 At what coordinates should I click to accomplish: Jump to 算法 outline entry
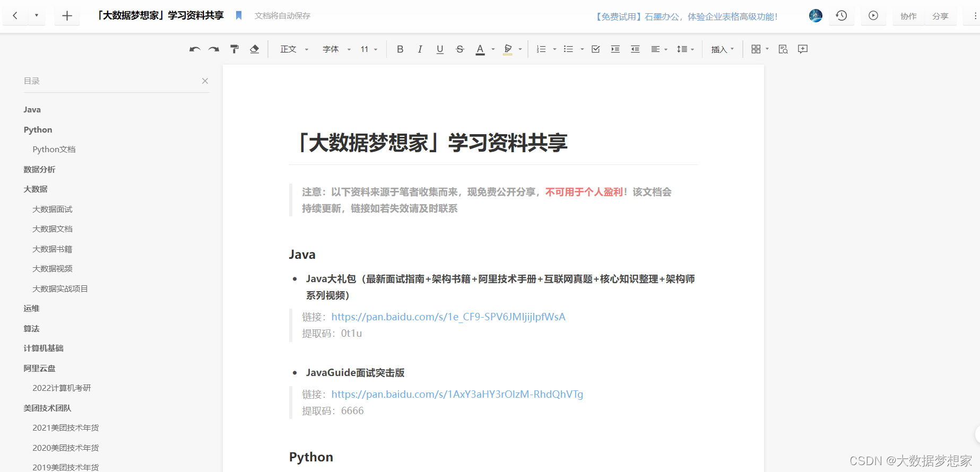click(x=31, y=329)
